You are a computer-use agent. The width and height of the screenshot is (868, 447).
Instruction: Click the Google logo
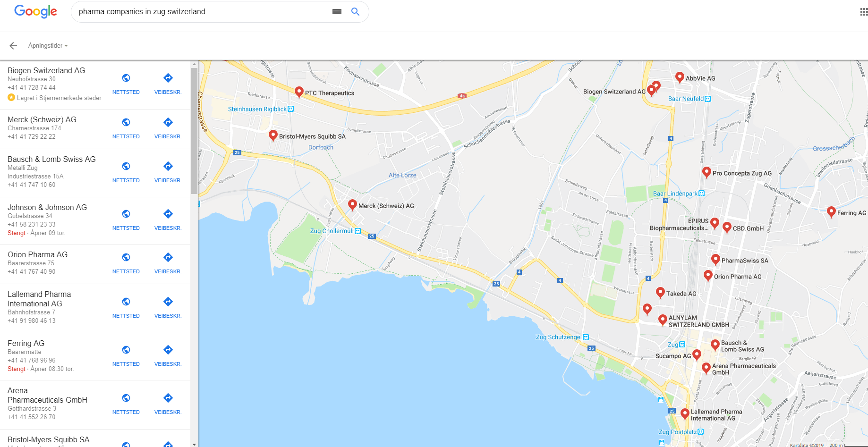(x=36, y=12)
